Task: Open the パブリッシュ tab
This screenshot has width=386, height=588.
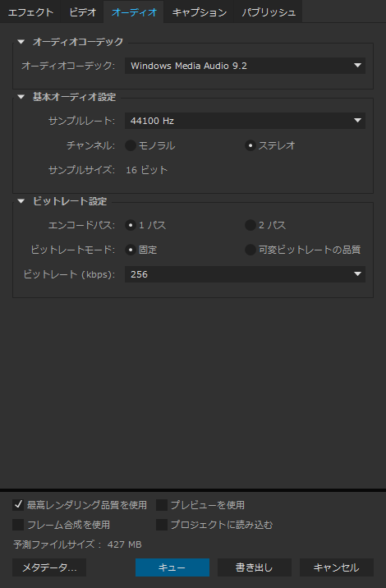Action: (x=269, y=12)
